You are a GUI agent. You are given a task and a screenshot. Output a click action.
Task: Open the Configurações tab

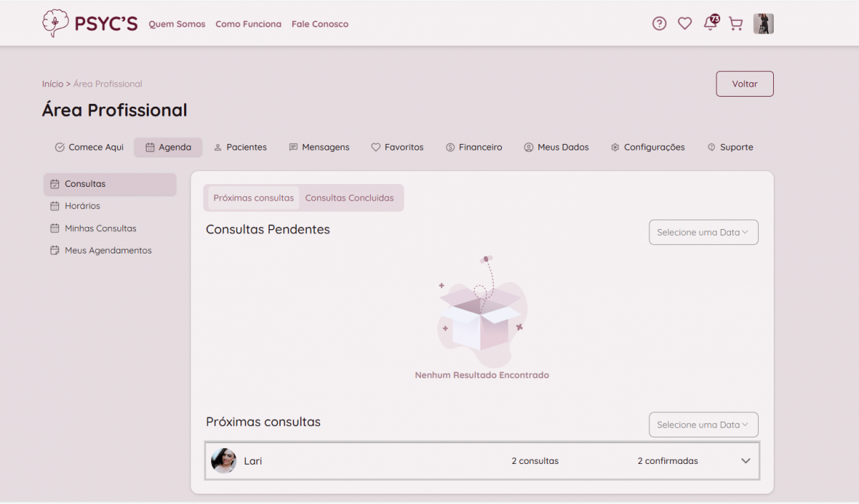(647, 147)
